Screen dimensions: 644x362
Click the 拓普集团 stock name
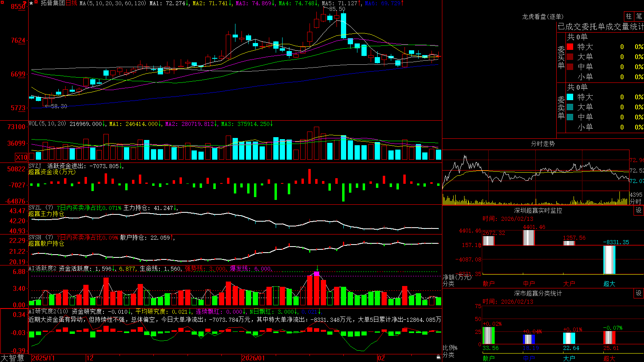tap(53, 3)
